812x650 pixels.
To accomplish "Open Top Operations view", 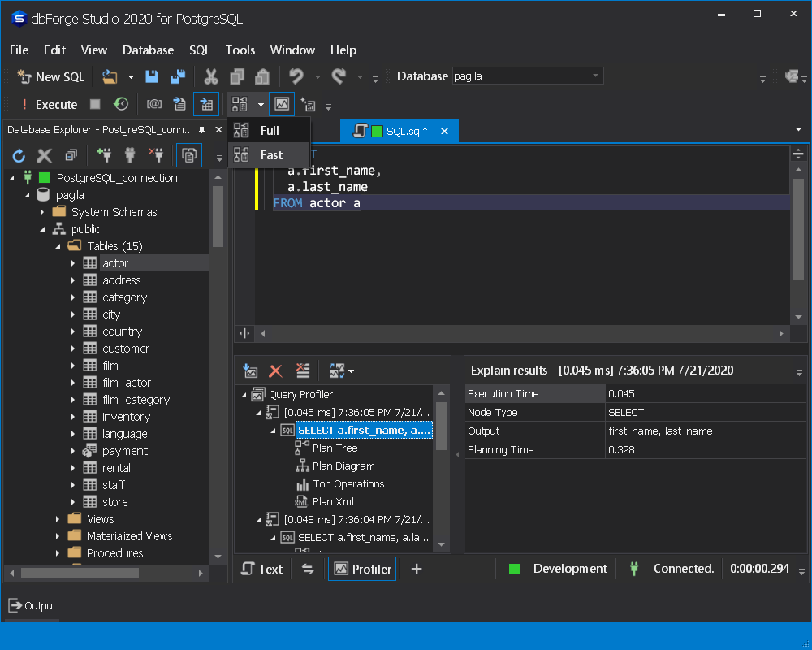I will coord(348,483).
